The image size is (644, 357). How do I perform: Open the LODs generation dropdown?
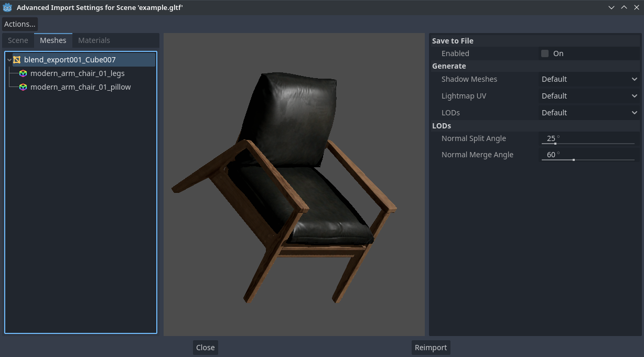(588, 112)
